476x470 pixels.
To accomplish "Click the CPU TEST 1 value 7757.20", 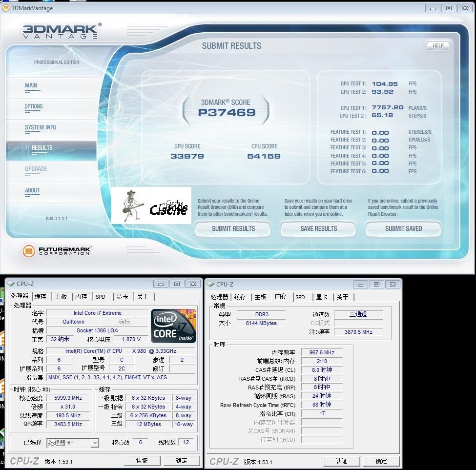I will tap(387, 108).
